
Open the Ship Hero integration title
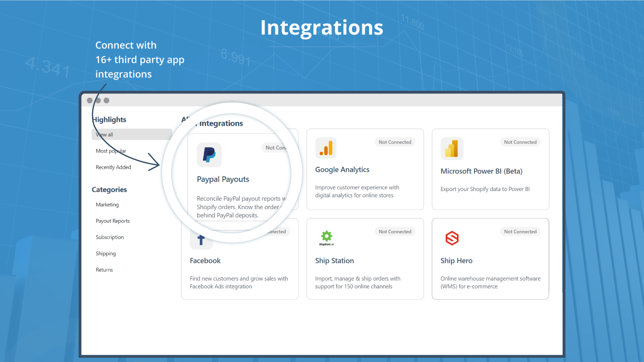pyautogui.click(x=456, y=261)
